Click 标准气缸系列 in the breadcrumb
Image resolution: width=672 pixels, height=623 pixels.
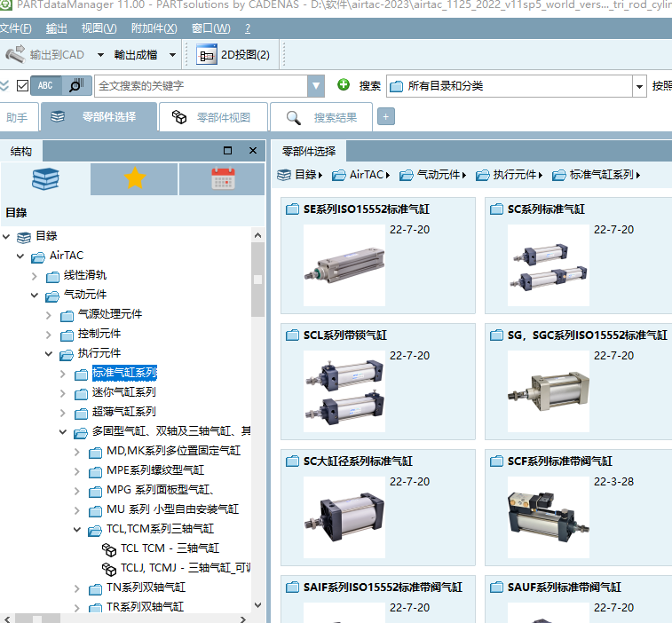601,175
